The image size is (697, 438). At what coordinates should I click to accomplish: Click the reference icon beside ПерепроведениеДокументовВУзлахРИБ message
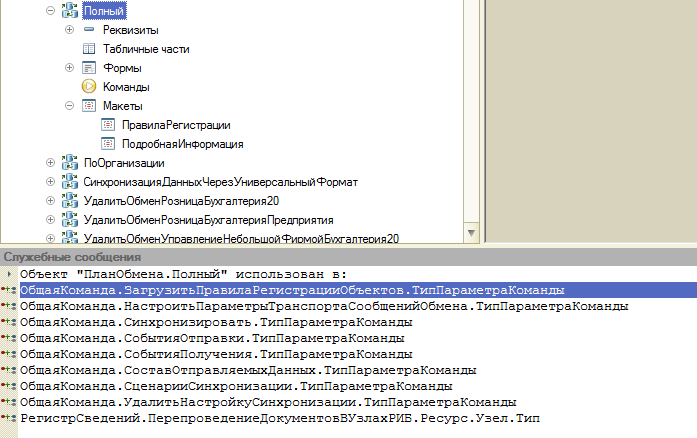8,418
